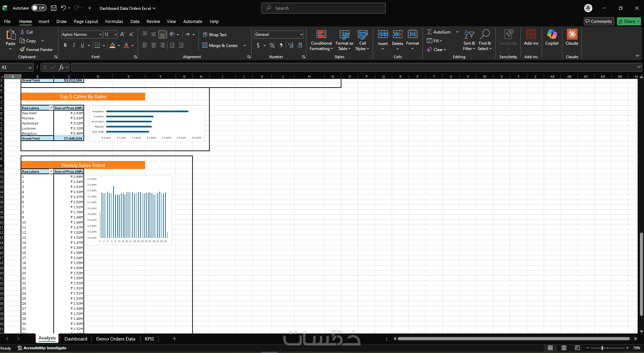Click Increase Decimal icon
Screen dimensions: 644x353
pos(291,45)
